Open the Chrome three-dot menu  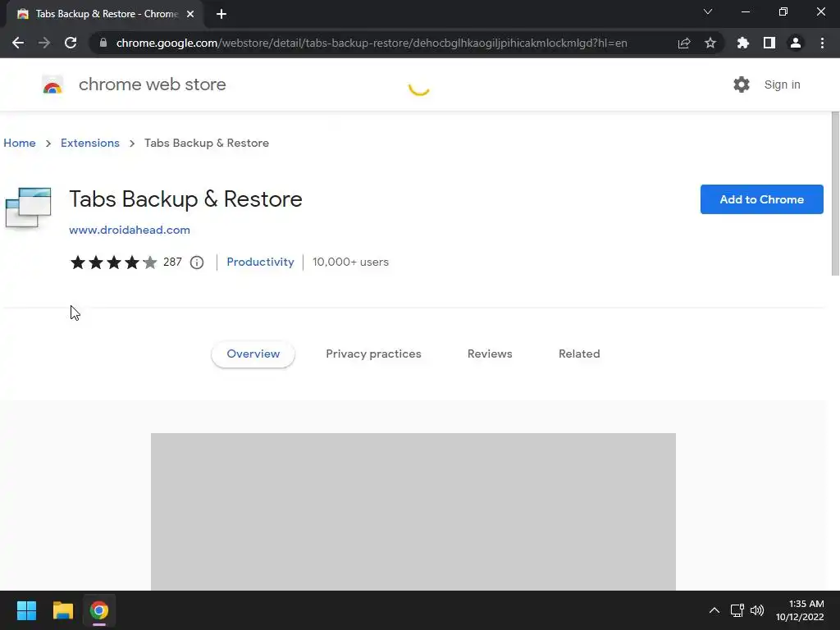(x=822, y=43)
